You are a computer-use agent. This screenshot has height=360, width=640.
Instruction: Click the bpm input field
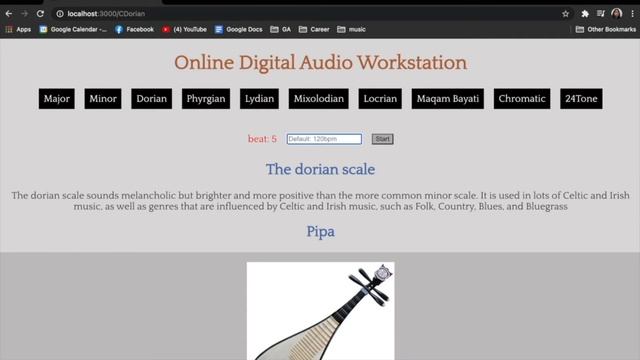tap(324, 139)
